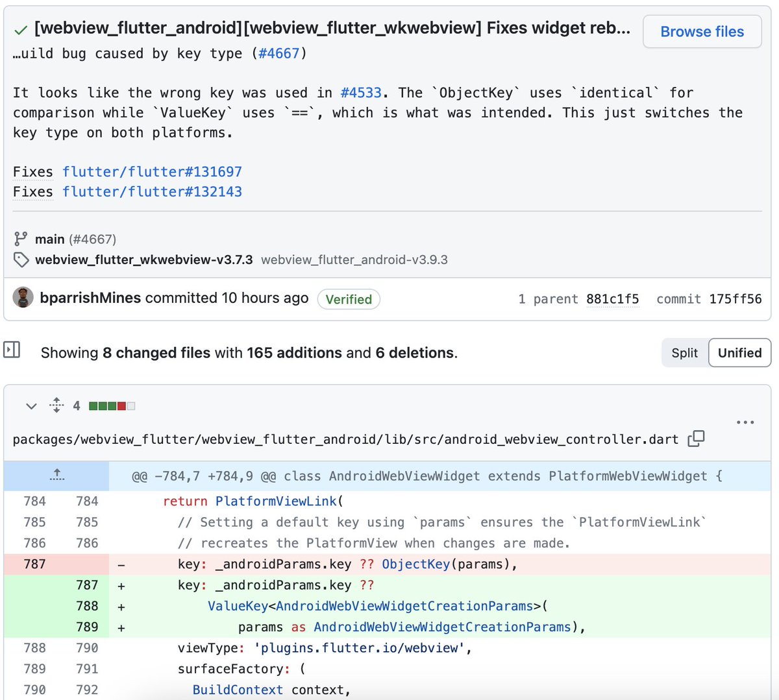Open the file options three-dot menu
779x700 pixels.
coord(745,422)
